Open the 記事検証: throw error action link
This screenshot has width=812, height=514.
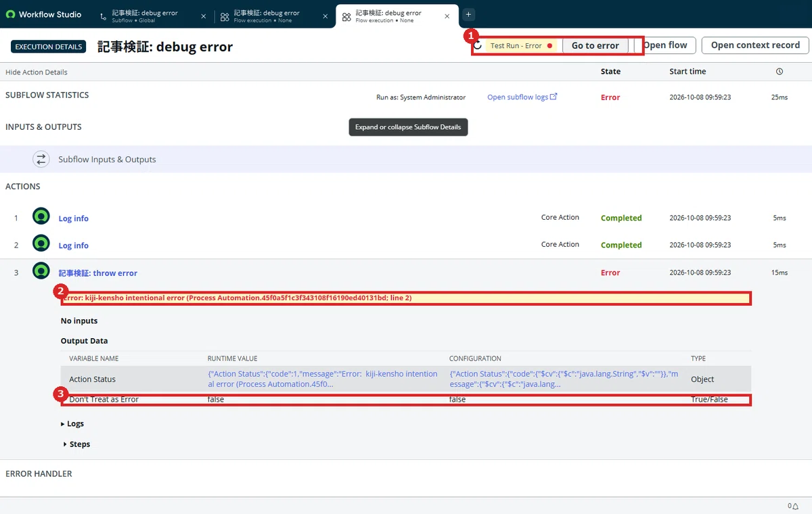tap(98, 273)
